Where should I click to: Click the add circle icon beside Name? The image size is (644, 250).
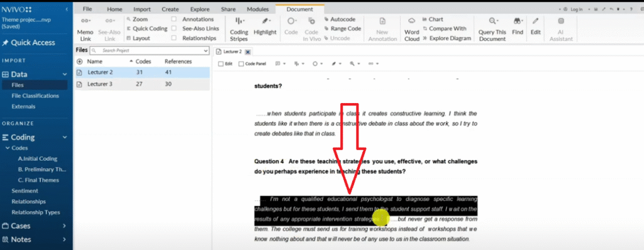(x=79, y=62)
